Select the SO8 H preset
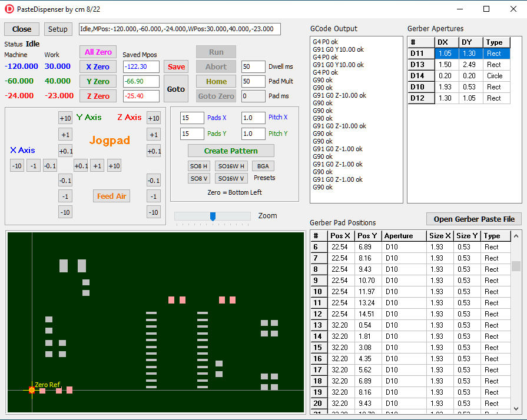527x420 pixels. pos(199,166)
